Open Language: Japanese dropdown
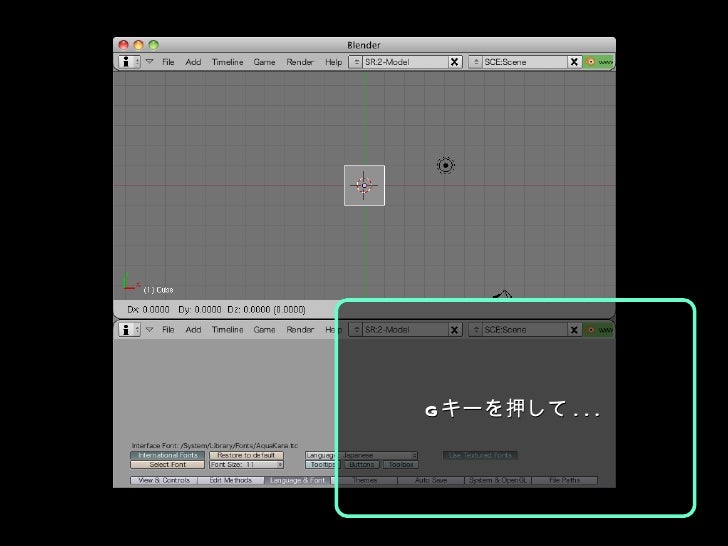This screenshot has width=728, height=546. (361, 455)
